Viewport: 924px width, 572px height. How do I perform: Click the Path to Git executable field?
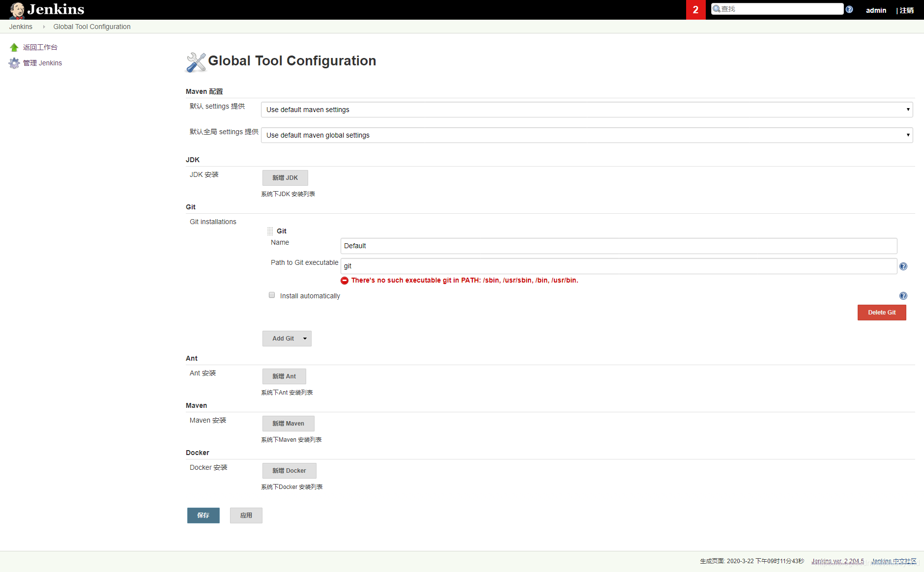pyautogui.click(x=619, y=266)
